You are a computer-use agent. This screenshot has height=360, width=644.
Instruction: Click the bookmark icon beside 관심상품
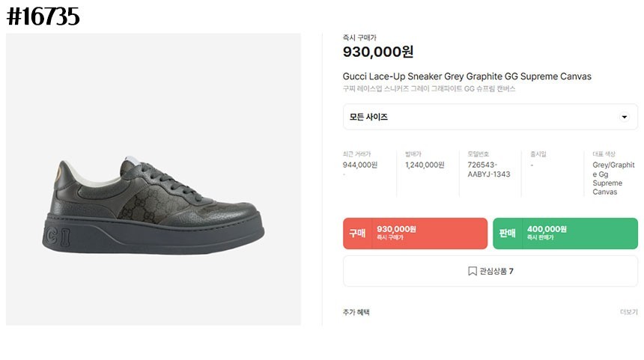click(x=473, y=272)
